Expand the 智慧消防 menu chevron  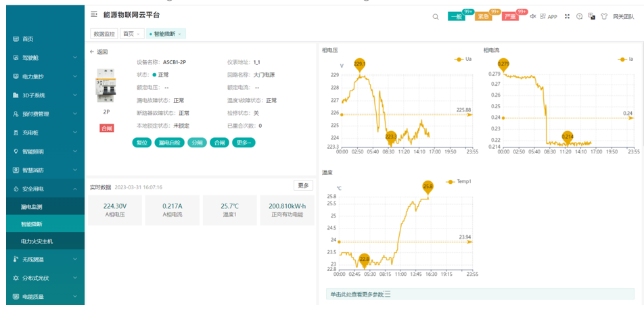click(75, 170)
